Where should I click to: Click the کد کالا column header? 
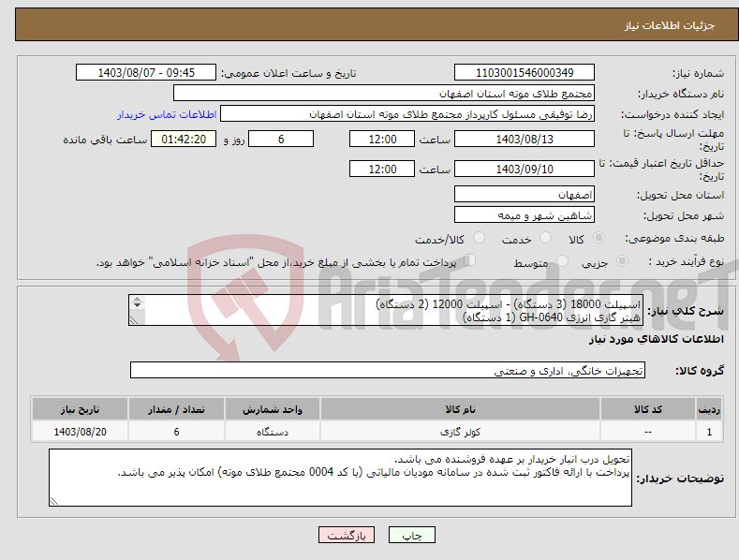(648, 409)
